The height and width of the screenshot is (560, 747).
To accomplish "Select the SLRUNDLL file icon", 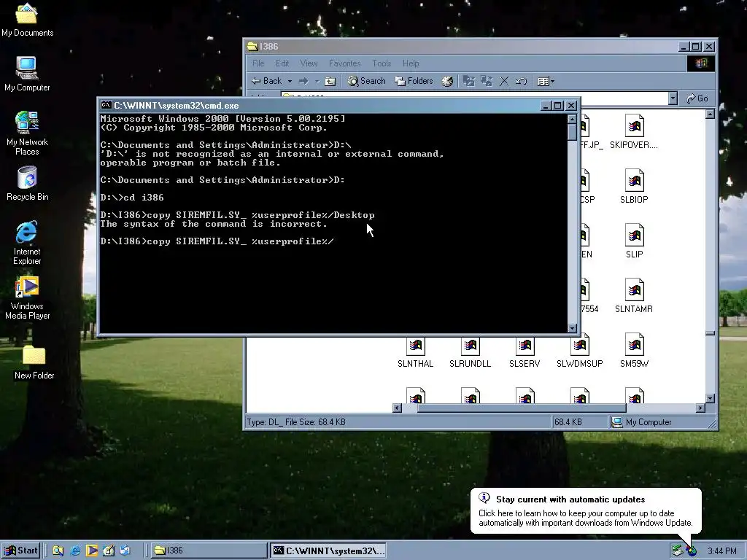I will click(471, 351).
